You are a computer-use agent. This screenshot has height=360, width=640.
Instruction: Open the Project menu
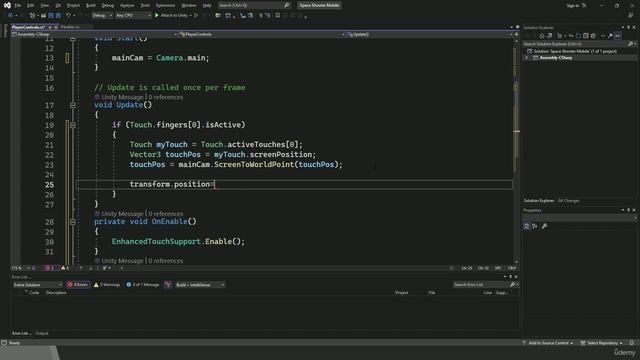pos(73,5)
